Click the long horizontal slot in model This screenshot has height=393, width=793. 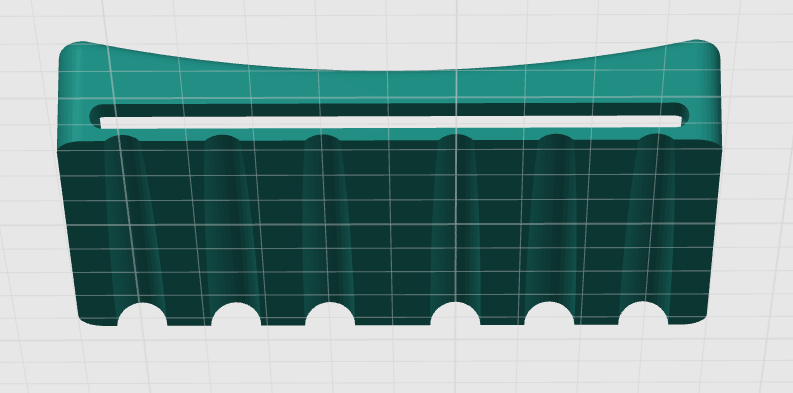(389, 116)
